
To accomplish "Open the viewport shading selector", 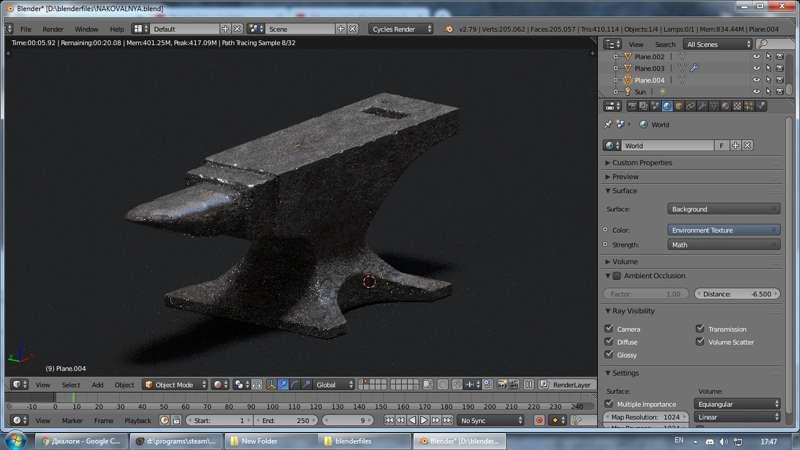I will 221,385.
